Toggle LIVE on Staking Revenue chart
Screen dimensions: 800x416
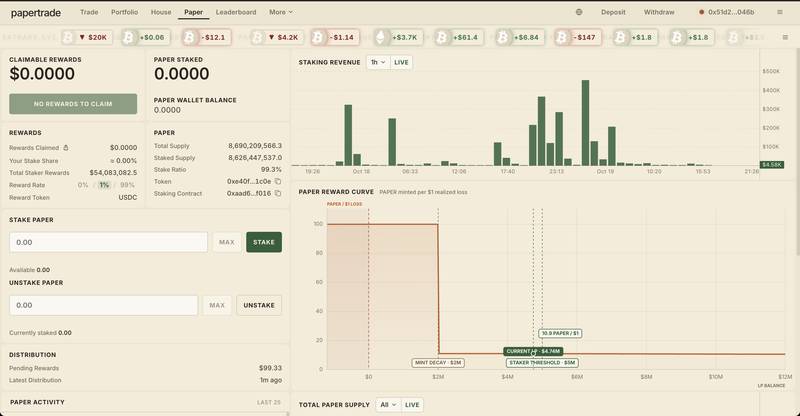(x=401, y=62)
